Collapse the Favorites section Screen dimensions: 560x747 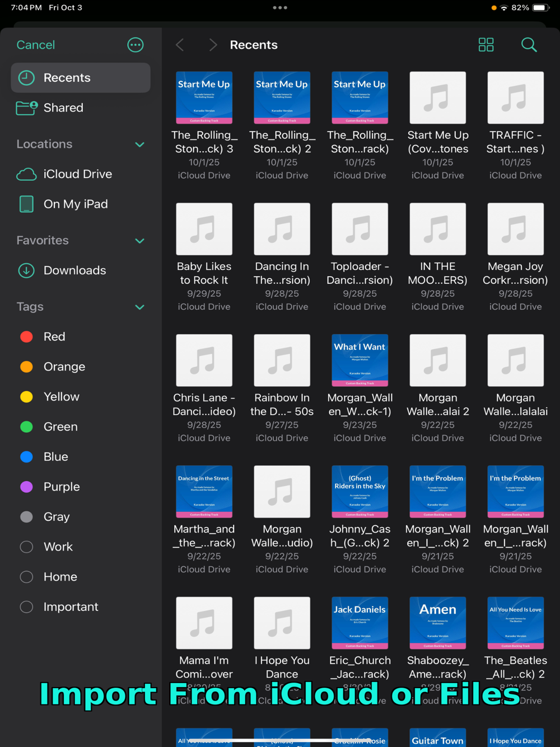[140, 241]
